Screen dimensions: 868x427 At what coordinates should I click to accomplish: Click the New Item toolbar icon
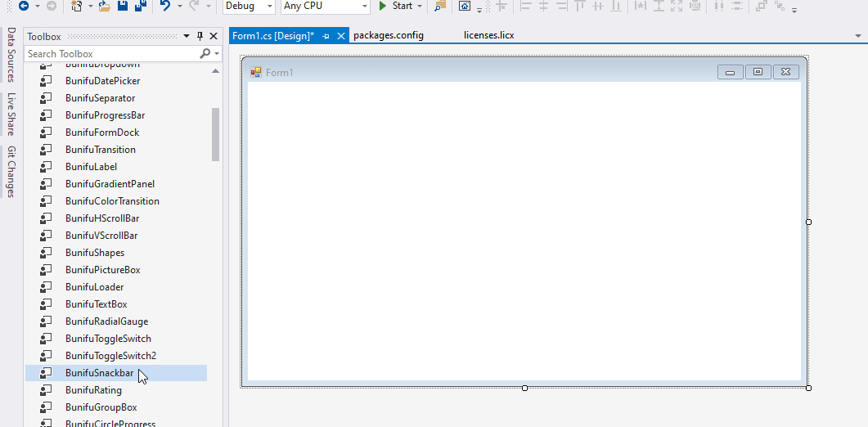point(77,6)
